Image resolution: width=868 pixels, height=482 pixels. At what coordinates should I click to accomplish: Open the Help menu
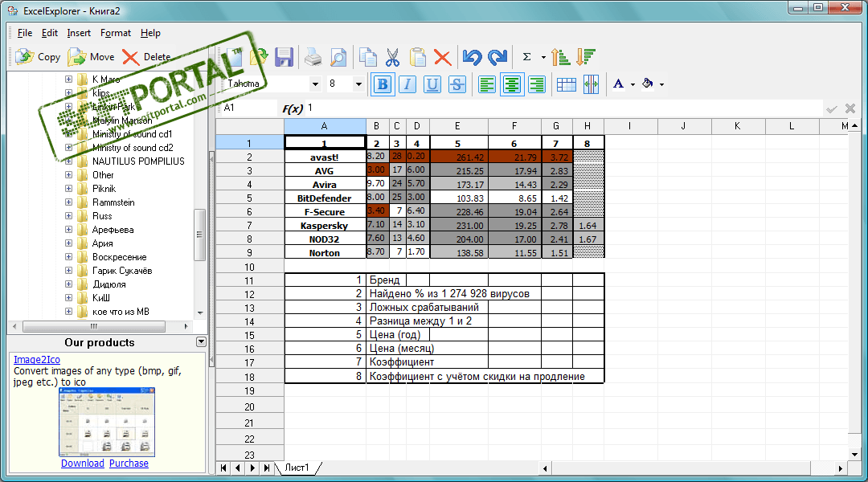[150, 33]
